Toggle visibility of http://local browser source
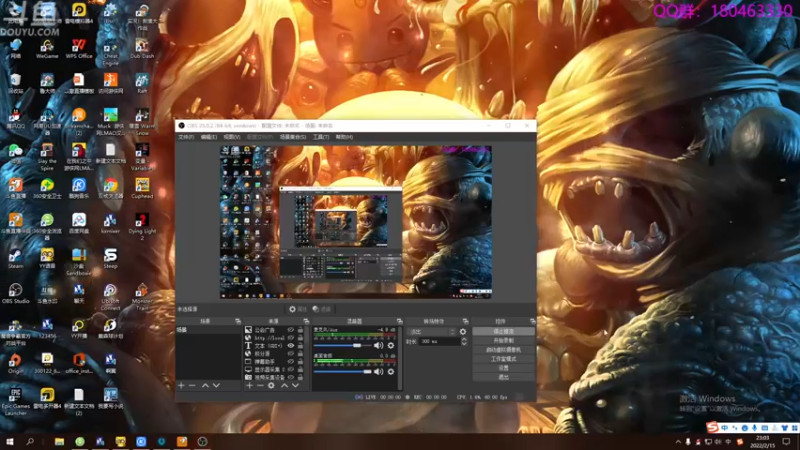 pyautogui.click(x=291, y=338)
